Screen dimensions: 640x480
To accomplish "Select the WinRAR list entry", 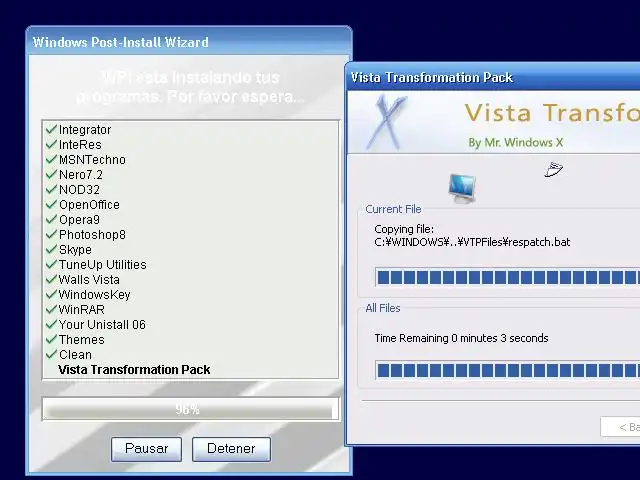I will point(82,310).
